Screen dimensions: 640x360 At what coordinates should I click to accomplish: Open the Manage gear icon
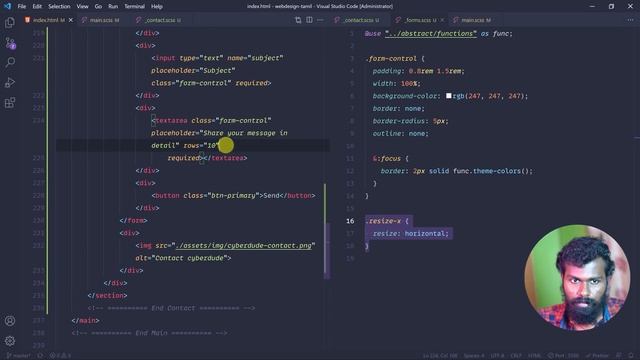point(10,340)
